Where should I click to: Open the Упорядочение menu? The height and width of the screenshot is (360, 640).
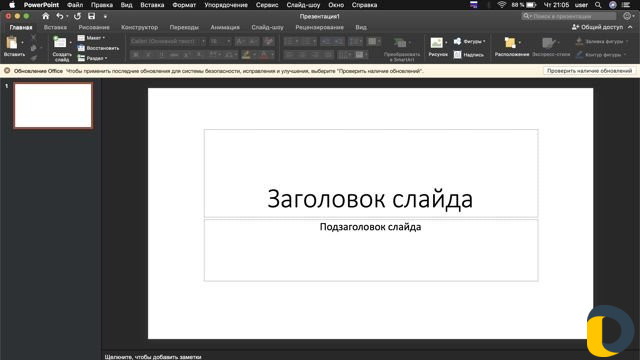[226, 5]
